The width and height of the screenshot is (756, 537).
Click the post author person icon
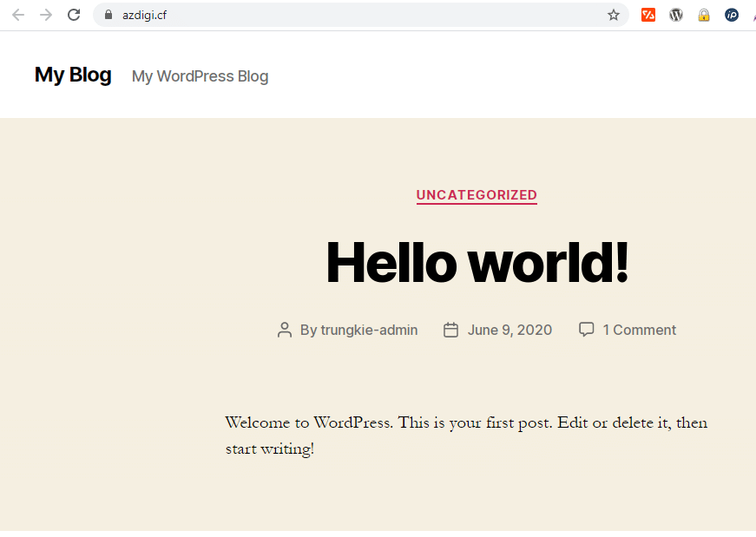point(285,330)
